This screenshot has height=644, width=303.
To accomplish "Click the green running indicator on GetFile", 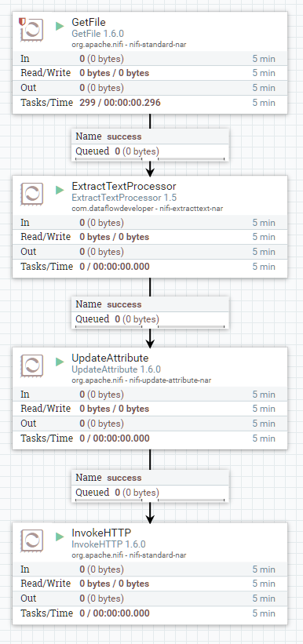I will click(x=60, y=27).
